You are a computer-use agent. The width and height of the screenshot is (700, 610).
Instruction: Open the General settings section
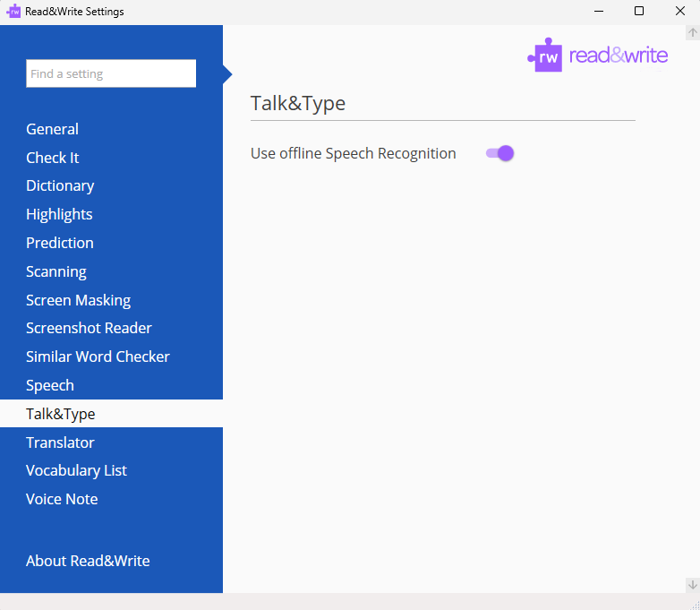52,129
